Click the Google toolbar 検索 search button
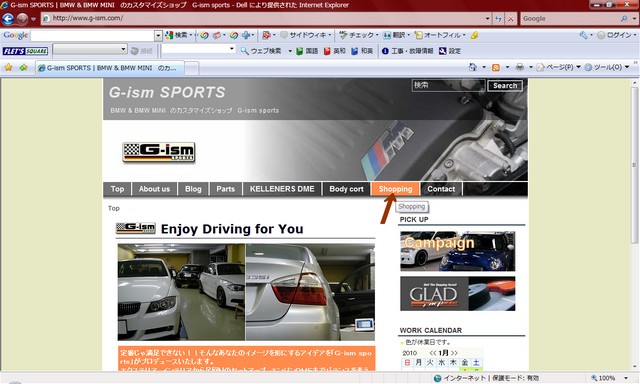 pos(177,36)
